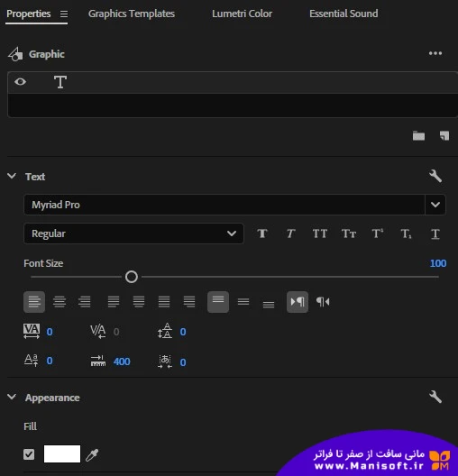Screen dimensions: 458x476
Task: Open the Regular font style dropdown
Action: pos(133,233)
